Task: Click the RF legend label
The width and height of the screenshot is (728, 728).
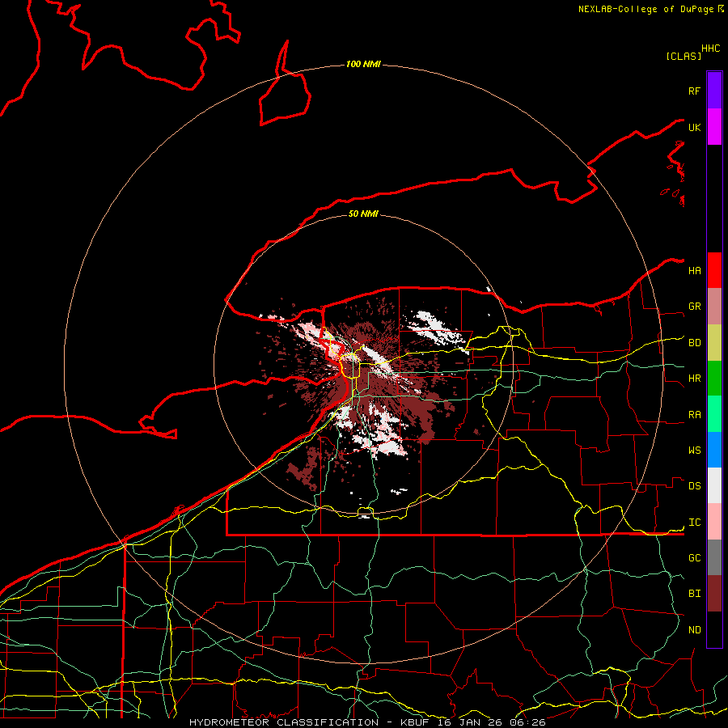Action: 694,91
